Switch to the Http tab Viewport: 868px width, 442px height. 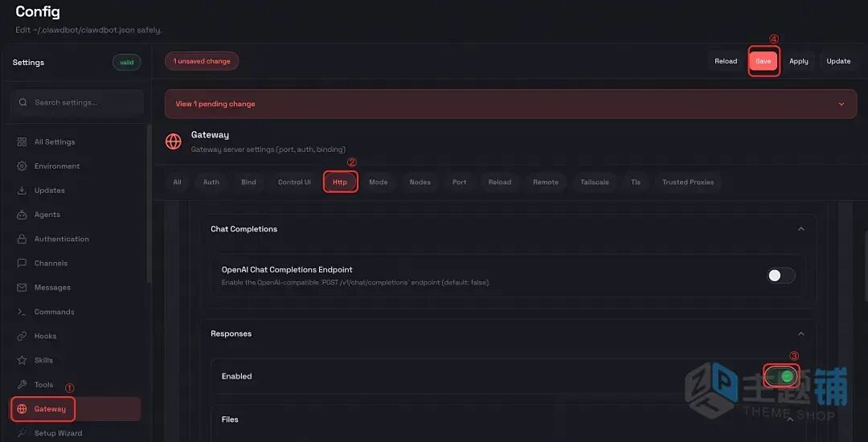340,182
